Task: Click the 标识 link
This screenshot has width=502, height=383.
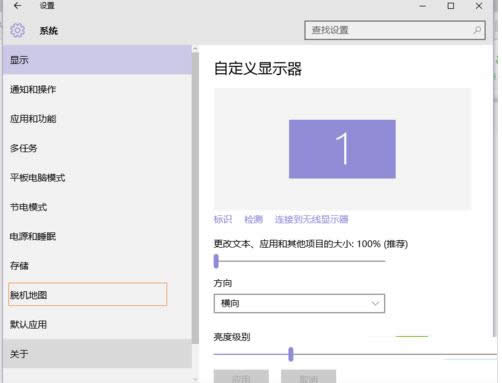Action: 223,219
